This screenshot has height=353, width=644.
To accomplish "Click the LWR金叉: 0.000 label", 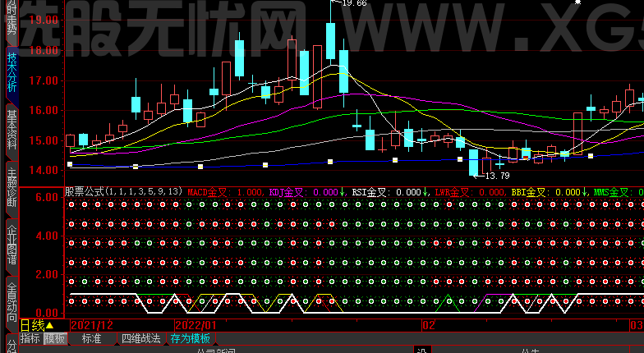I will pos(469,192).
